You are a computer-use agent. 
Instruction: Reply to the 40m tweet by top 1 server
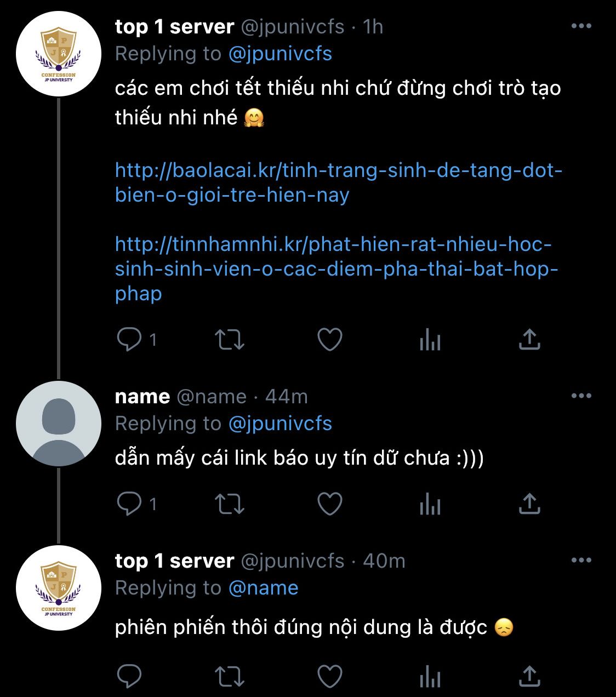[130, 676]
